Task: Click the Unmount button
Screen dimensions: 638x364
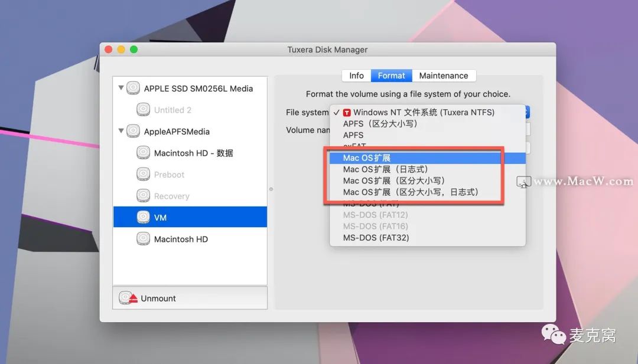Action: coord(190,298)
